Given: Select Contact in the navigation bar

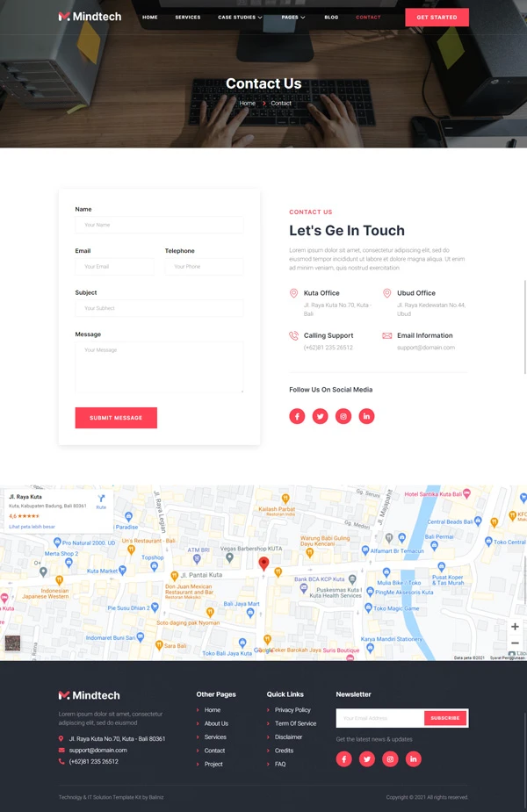Looking at the screenshot, I should [x=368, y=17].
